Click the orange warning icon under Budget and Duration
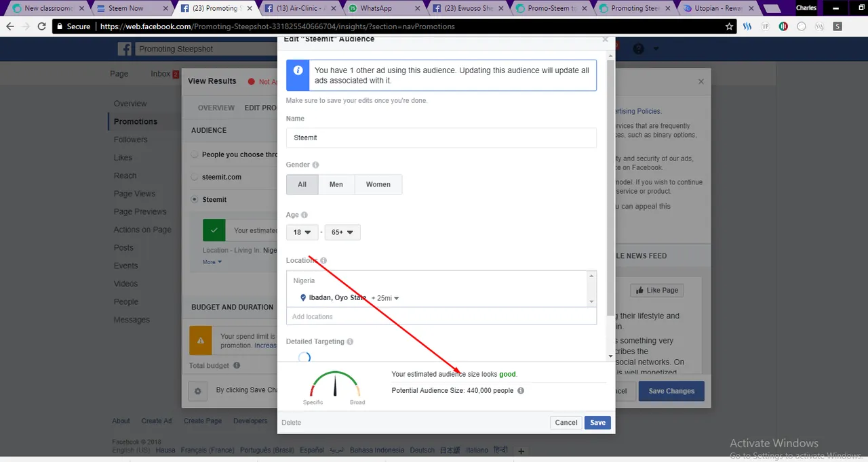The width and height of the screenshot is (868, 462). coord(201,341)
